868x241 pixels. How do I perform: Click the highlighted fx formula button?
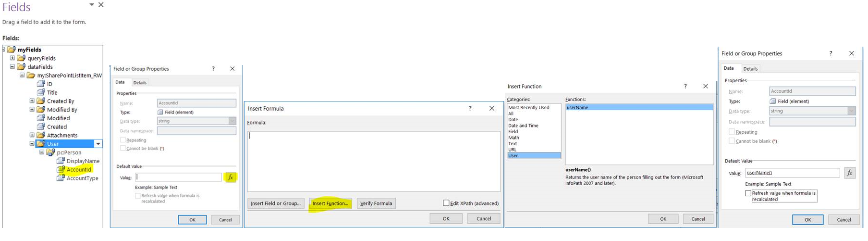231,178
